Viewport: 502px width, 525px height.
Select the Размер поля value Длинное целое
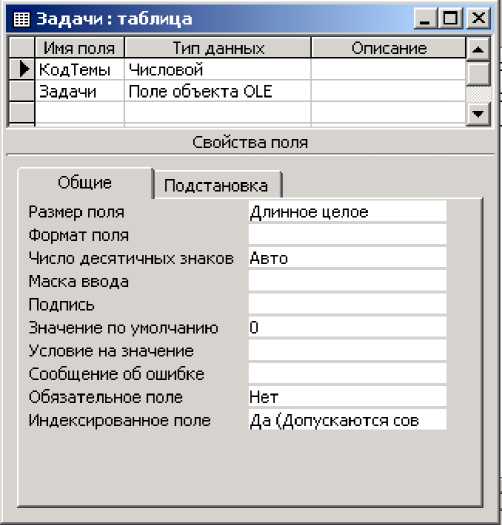click(x=347, y=212)
